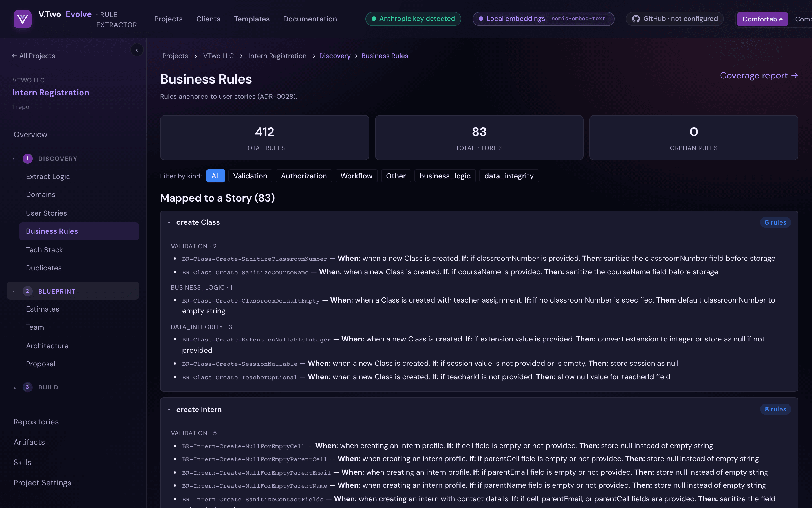Click Intern Registration in the breadcrumb
812x508 pixels.
[277, 56]
